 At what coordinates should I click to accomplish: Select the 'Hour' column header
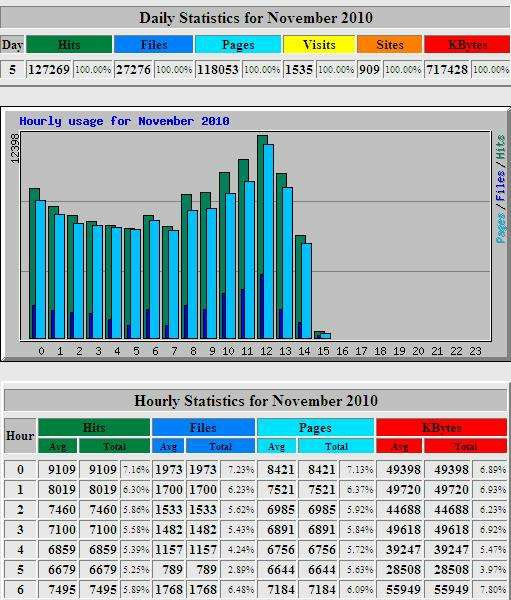[20, 436]
